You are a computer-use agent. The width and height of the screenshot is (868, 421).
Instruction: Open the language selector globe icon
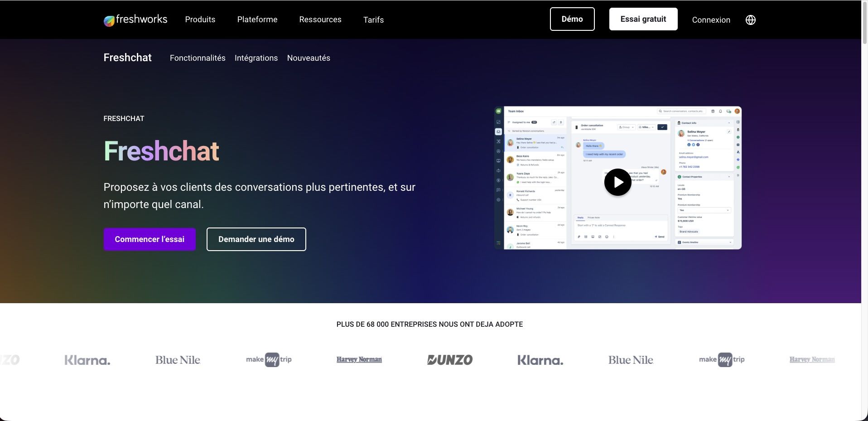click(x=750, y=19)
